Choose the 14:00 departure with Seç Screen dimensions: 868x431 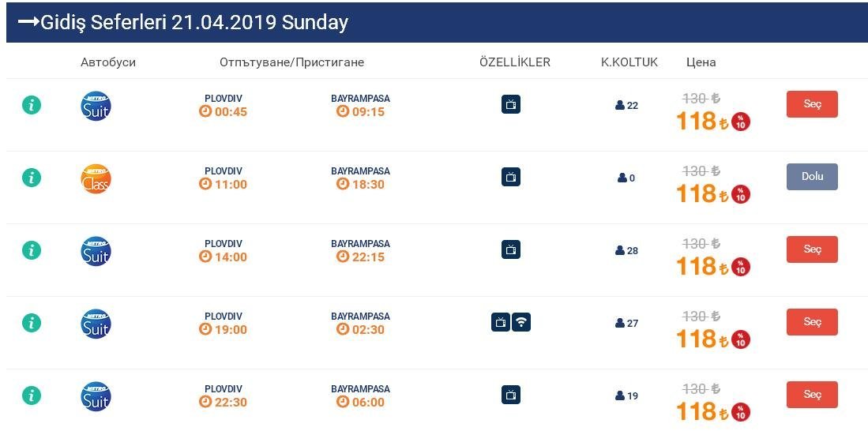click(812, 249)
